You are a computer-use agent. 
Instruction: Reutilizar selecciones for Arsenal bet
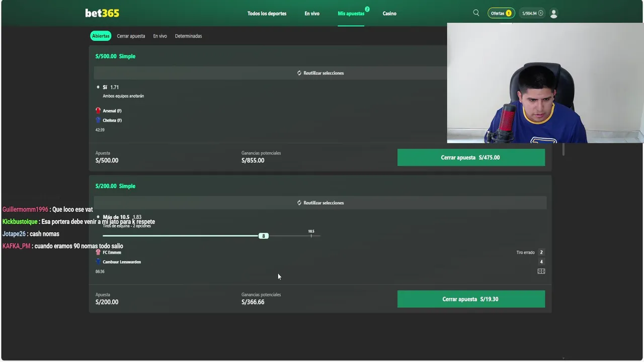320,73
